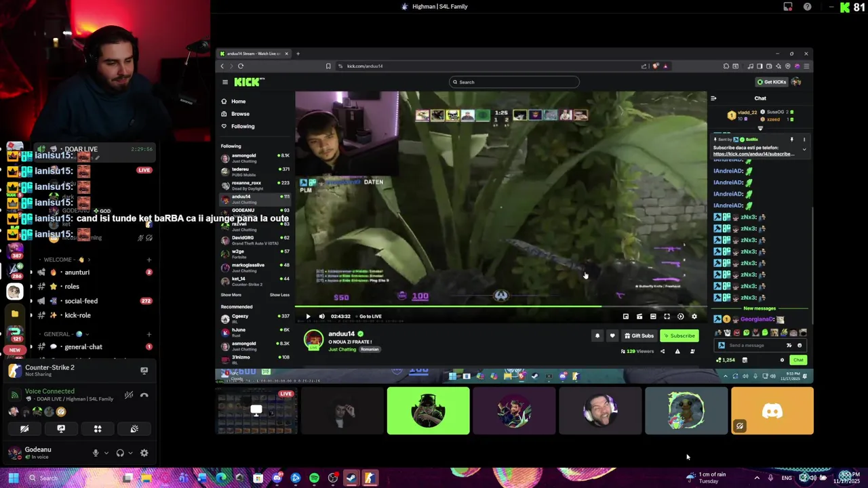Open Kick profile avatar menu

click(797, 82)
